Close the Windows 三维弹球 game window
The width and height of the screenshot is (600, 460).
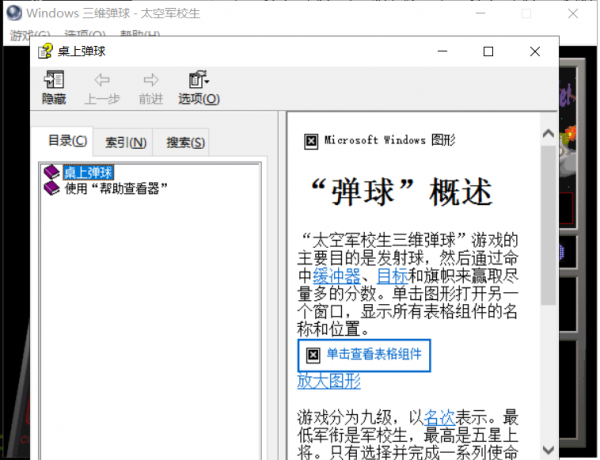point(573,13)
